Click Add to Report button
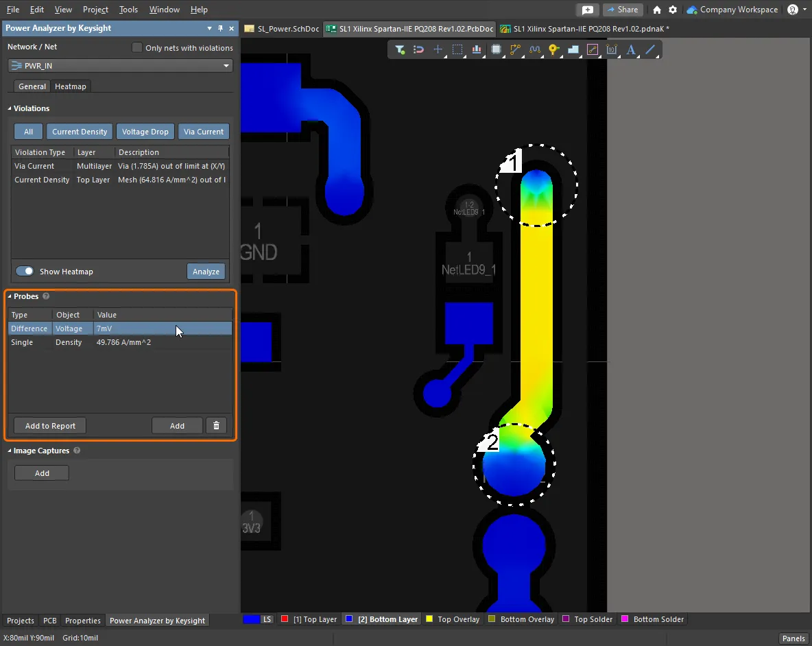812x646 pixels. 50,426
